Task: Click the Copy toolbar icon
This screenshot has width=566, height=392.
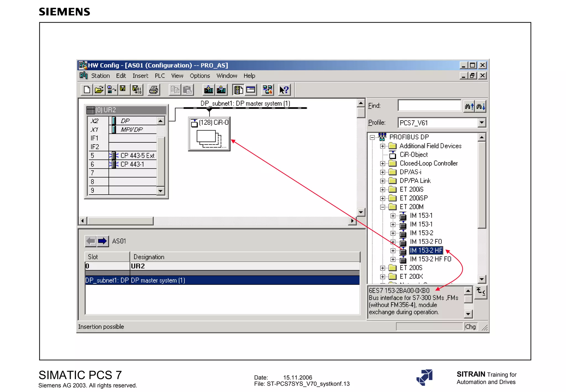Action: pos(175,90)
